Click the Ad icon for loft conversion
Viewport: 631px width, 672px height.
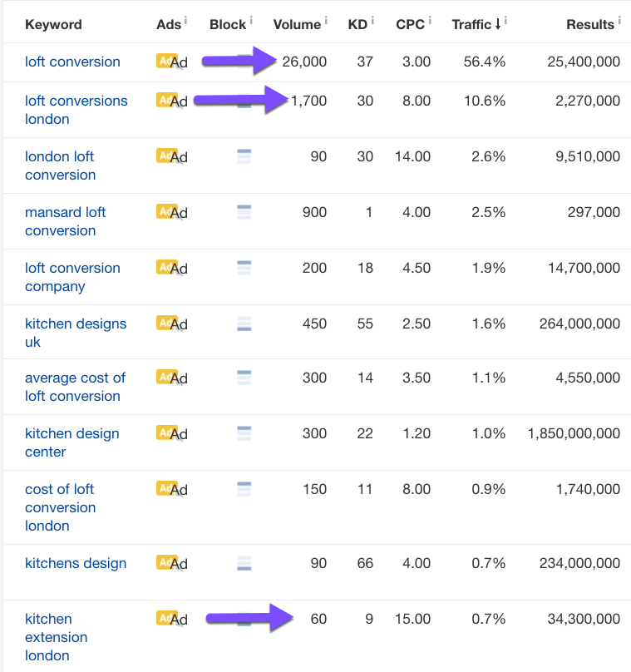pyautogui.click(x=170, y=62)
